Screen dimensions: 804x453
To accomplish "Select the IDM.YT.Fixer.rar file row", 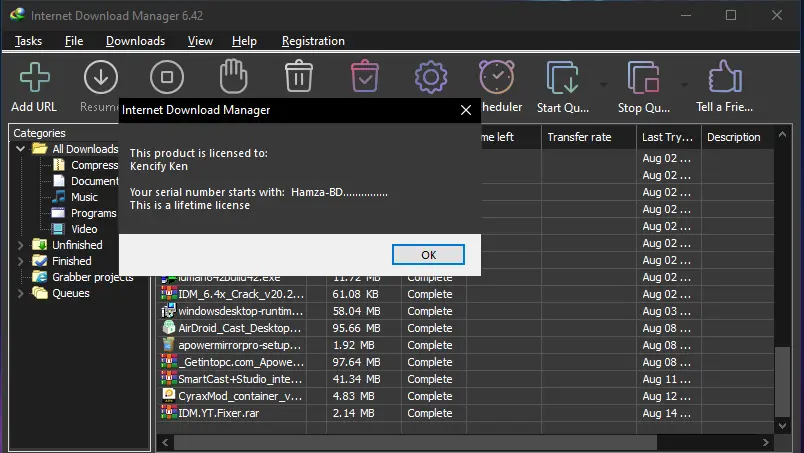I will 467,413.
